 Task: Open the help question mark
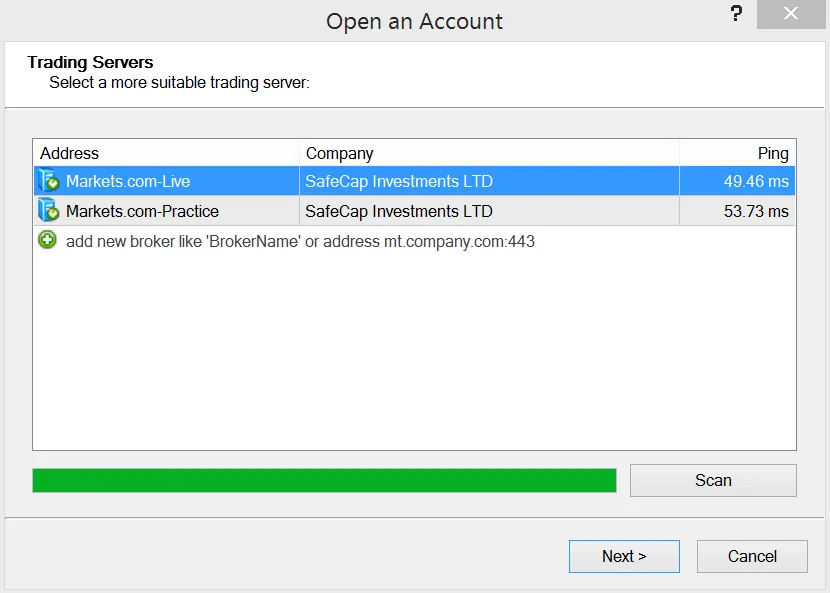click(x=736, y=13)
